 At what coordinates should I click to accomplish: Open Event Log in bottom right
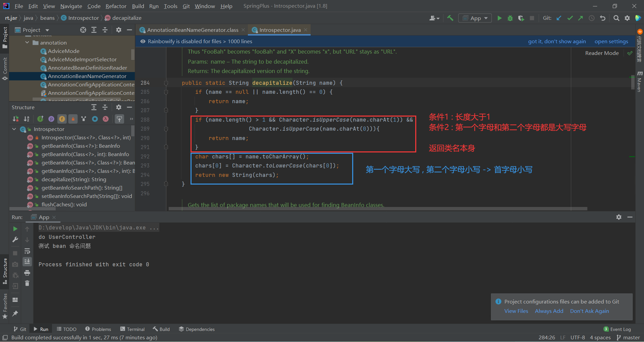(x=617, y=329)
